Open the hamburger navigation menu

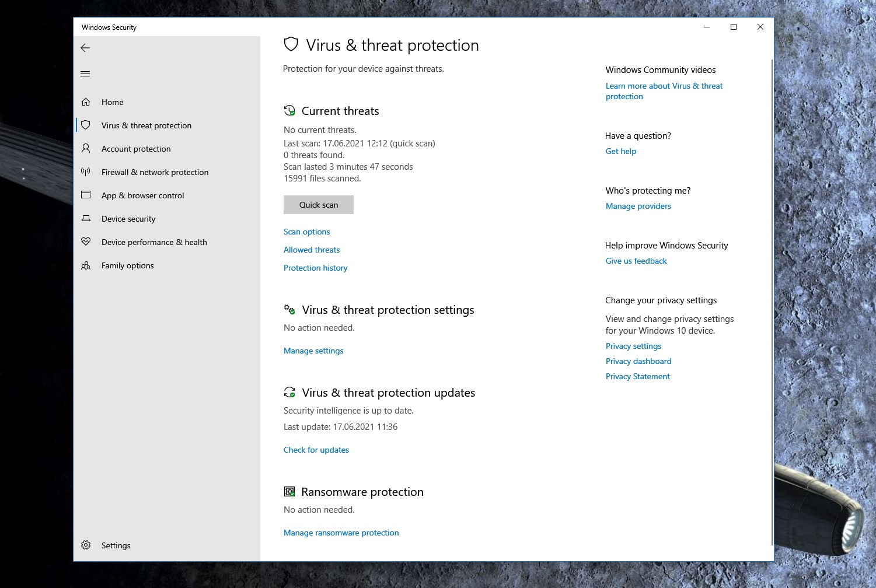click(x=85, y=74)
